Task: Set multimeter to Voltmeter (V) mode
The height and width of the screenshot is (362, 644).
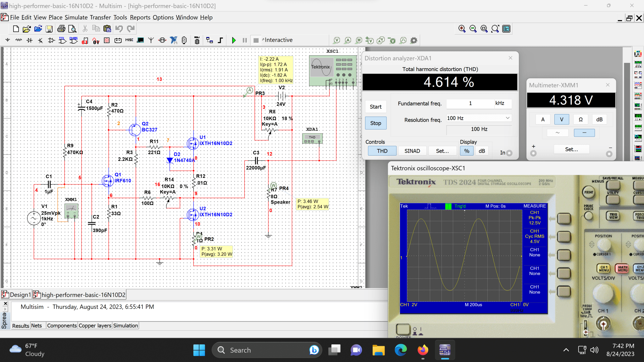Action: 562,119
